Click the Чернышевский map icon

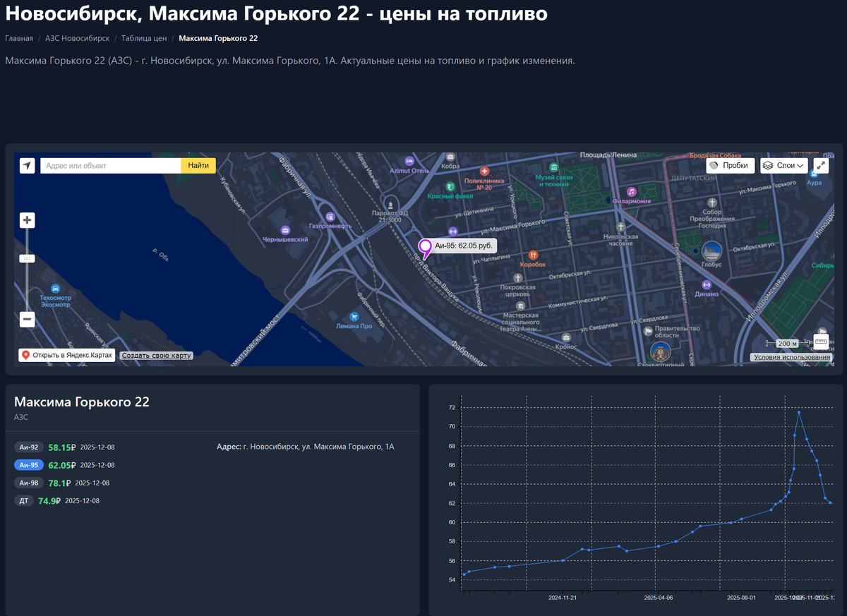[x=285, y=230]
